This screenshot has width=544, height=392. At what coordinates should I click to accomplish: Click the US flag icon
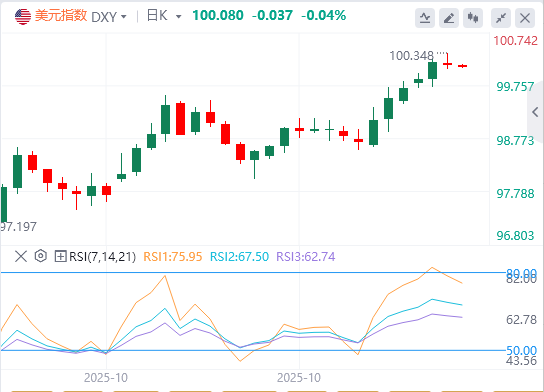point(23,16)
